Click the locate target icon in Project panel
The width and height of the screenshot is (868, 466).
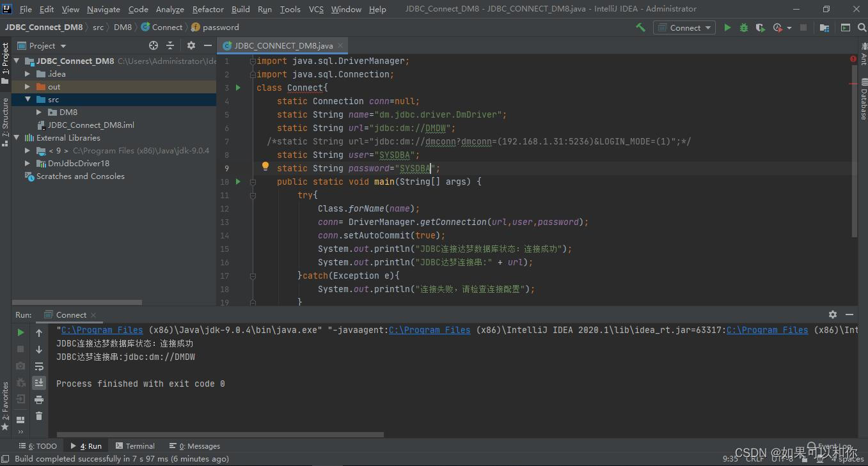154,45
